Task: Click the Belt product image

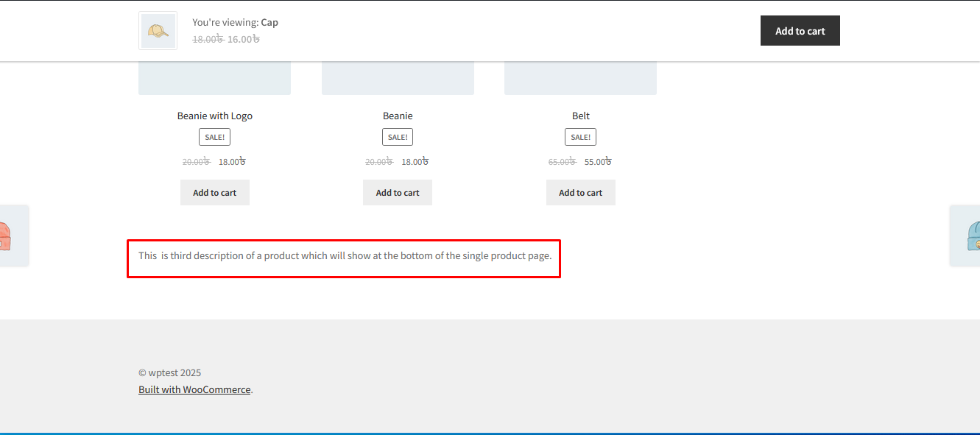Action: tap(580, 79)
